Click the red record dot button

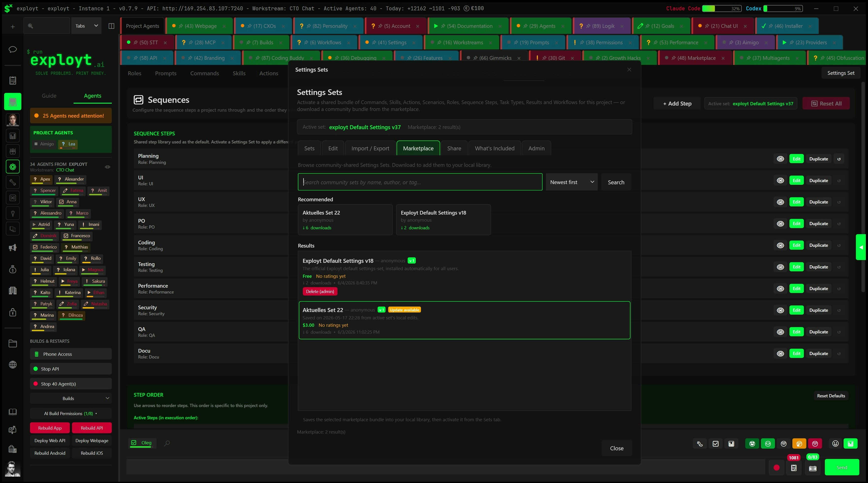[776, 467]
